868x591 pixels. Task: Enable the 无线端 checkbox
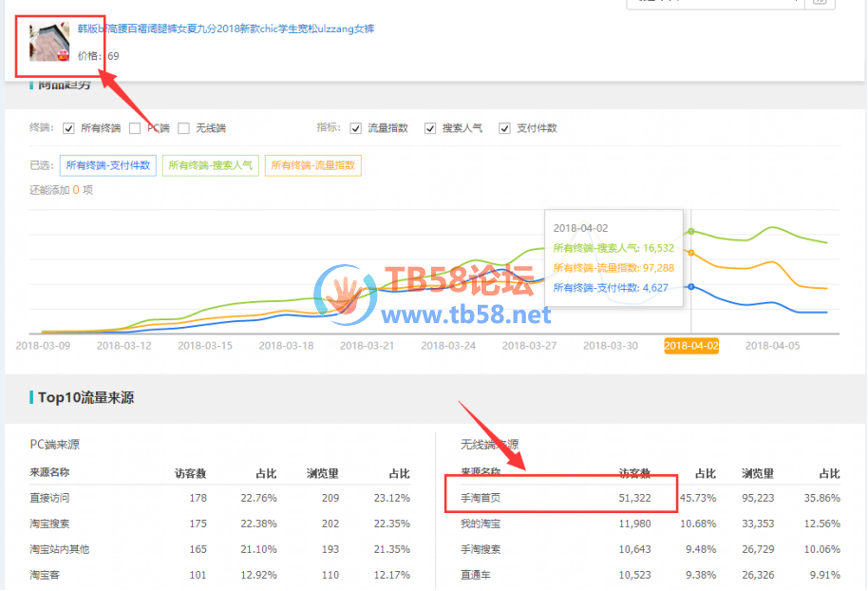point(184,128)
